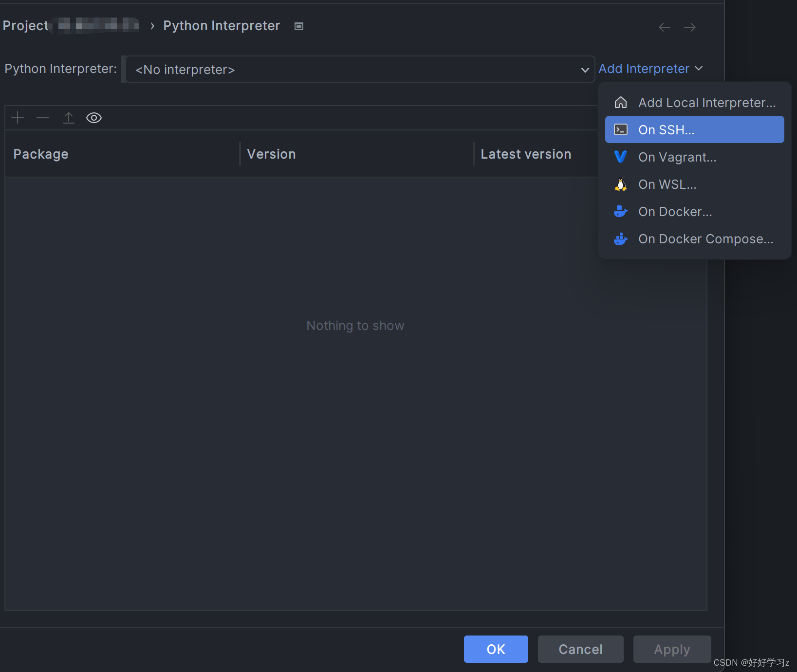Screen dimensions: 797x672
Task: Click the terminal icon next to On SSH
Action: click(x=620, y=129)
